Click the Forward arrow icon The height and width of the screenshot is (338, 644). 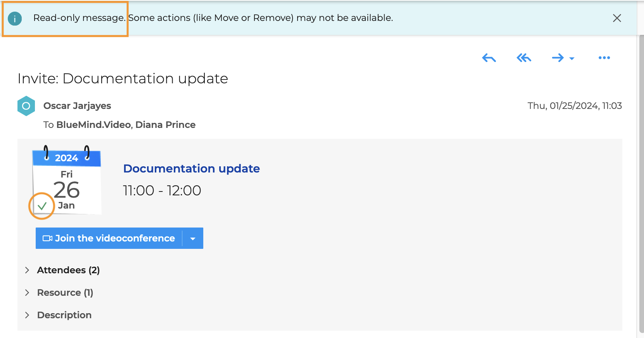coord(557,58)
